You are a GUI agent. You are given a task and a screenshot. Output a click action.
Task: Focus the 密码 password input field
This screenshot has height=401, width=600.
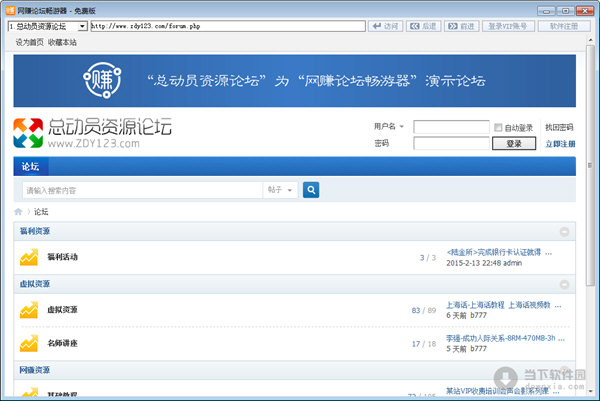click(x=452, y=143)
